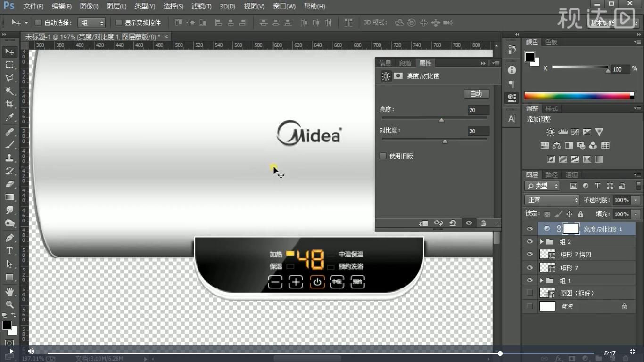This screenshot has height=362, width=644.
Task: Switch to the 路径 tab
Action: 552,175
